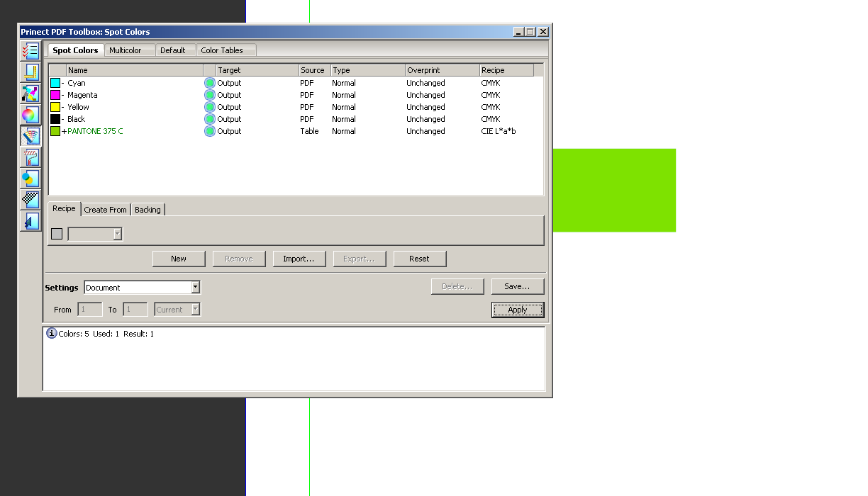Open the arrow selection tool in sidebar
The image size is (868, 496).
(30, 221)
